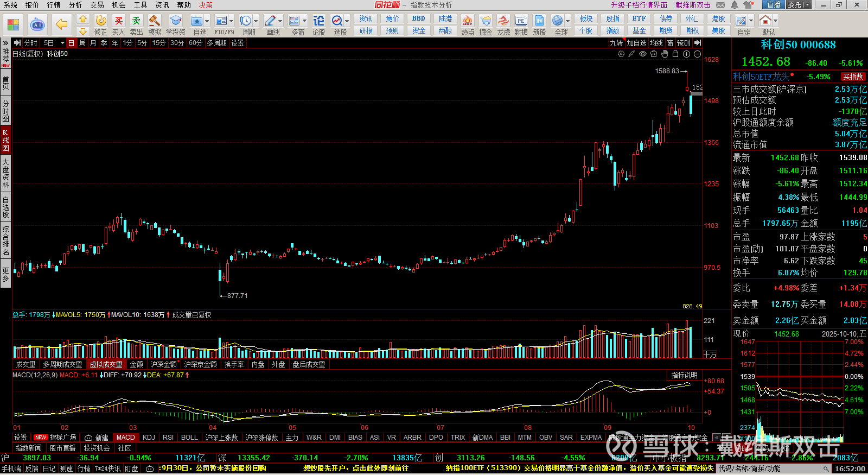The image size is (868, 475).
Task: Open the 论股 discussion icon
Action: tap(319, 21)
